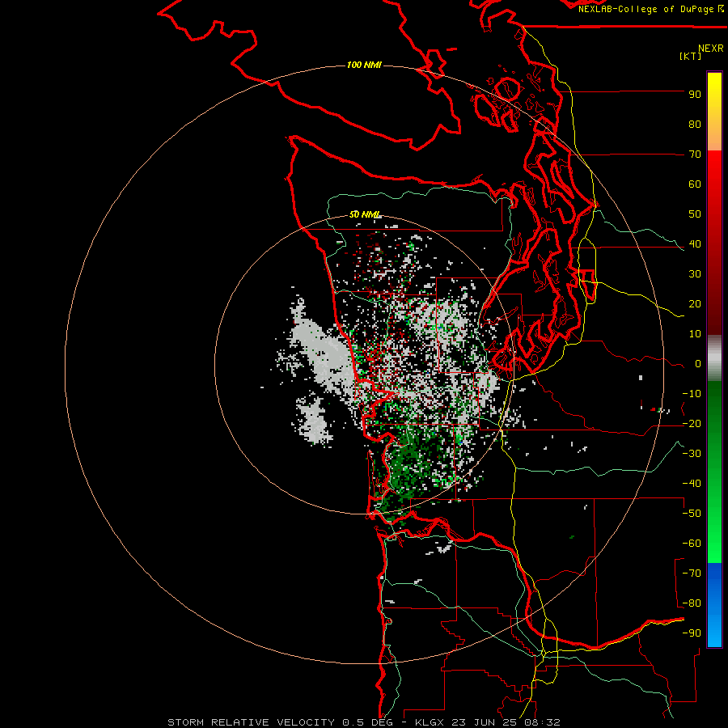
Task: Select the KLGX station identifier
Action: coord(430,722)
